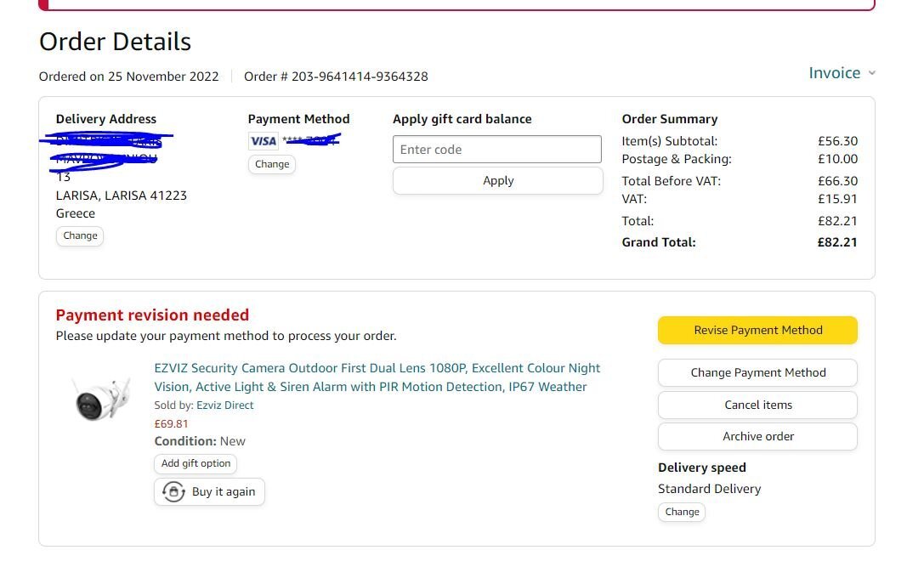
Task: Focus the gift card Enter code field
Action: (x=496, y=150)
